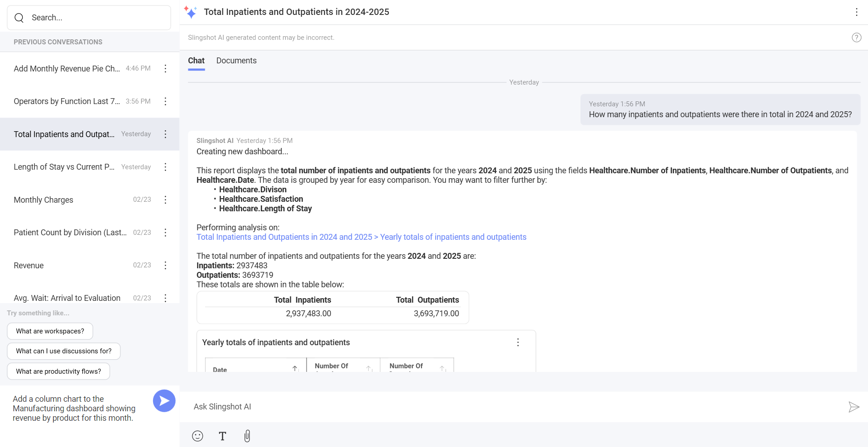Open options for Length of Stay conversation

(x=165, y=167)
